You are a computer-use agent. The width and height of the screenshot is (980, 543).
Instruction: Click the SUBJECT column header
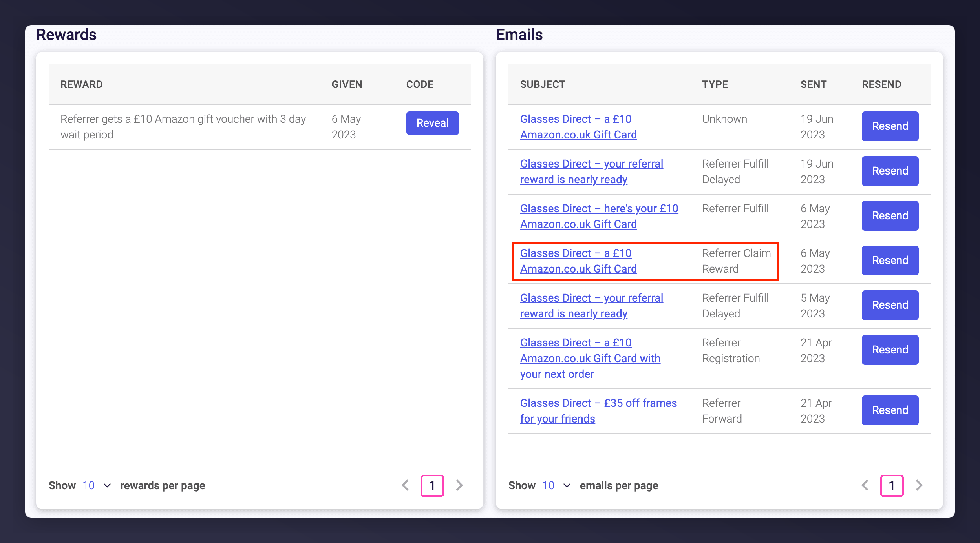click(543, 84)
